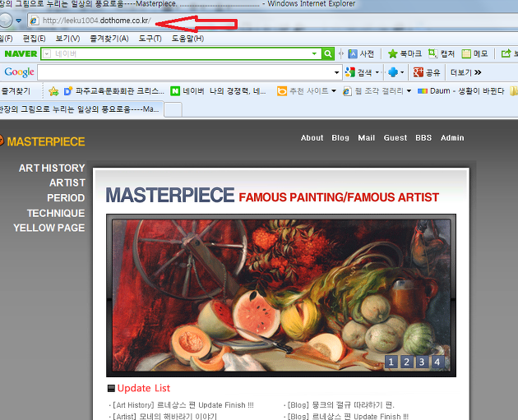Click the 'Update List' heading
The width and height of the screenshot is (518, 420).
point(144,388)
